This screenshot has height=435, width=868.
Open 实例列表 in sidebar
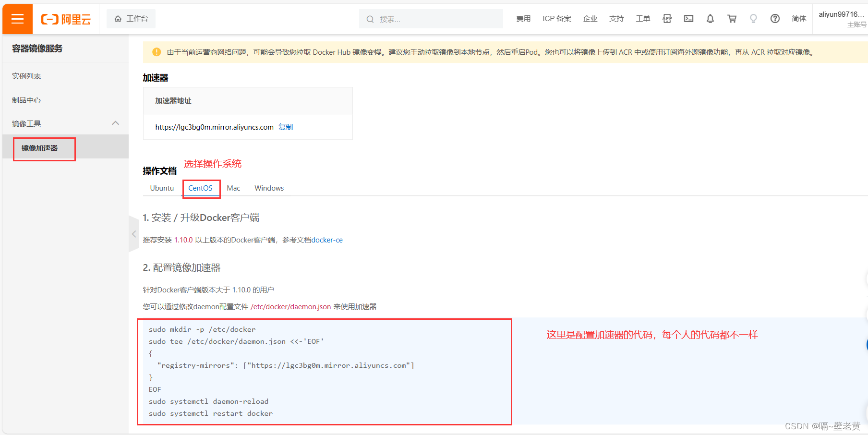(x=26, y=76)
